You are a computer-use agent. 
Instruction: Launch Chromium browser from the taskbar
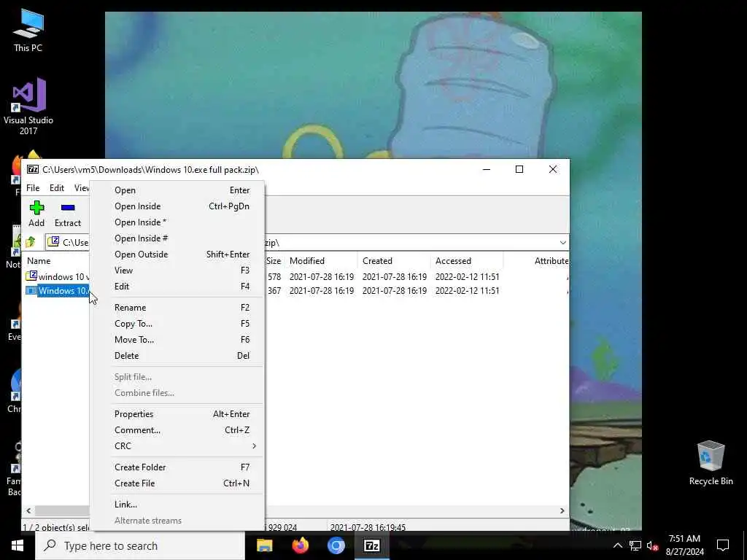click(336, 545)
